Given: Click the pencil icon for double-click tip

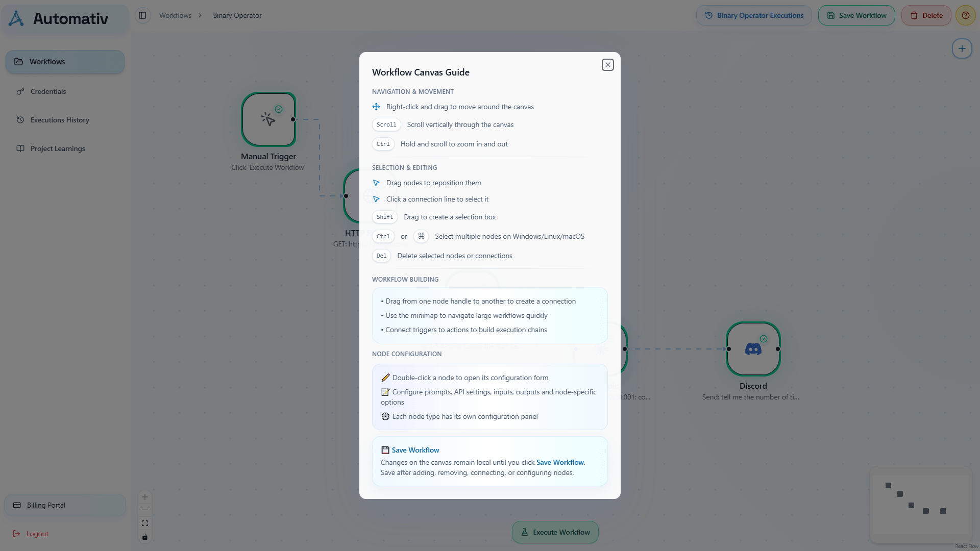Looking at the screenshot, I should [x=385, y=378].
